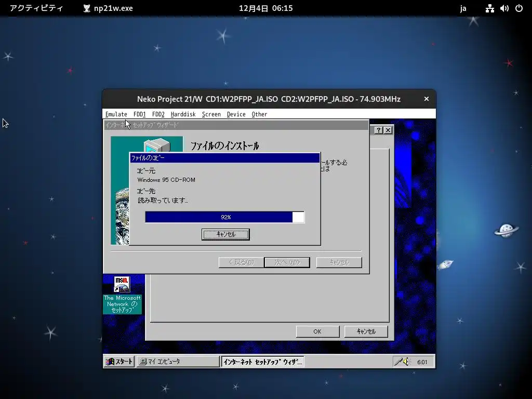
Task: Click the ファイルのインストール heading
Action: tap(224, 146)
